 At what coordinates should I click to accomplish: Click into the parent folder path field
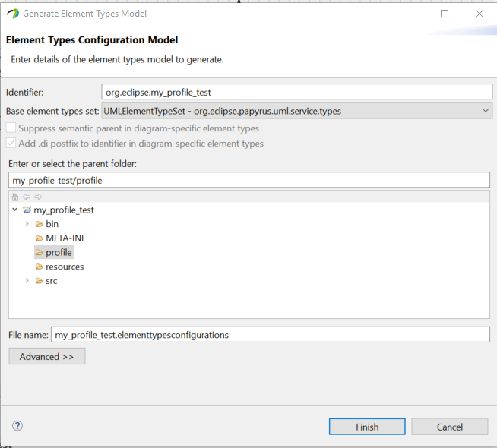249,180
